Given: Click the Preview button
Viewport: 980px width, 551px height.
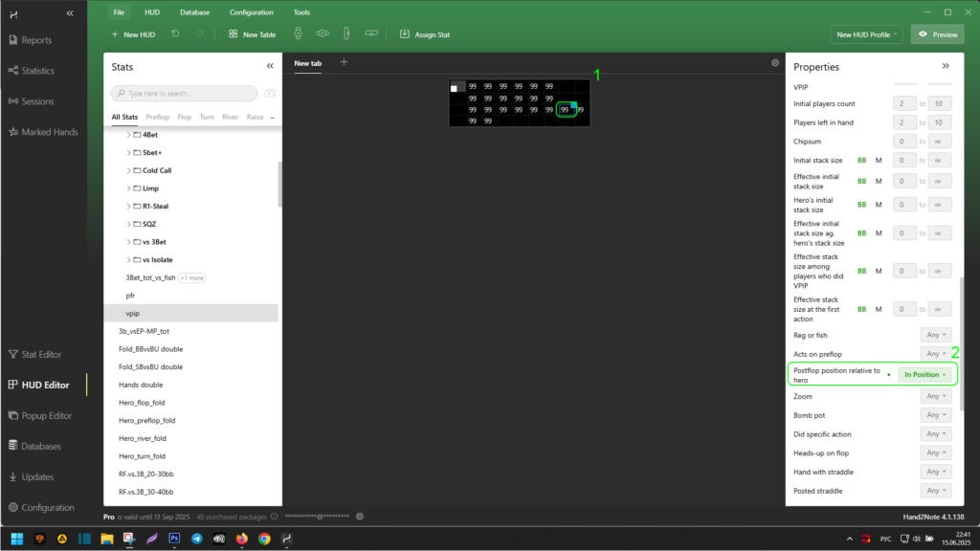Looking at the screenshot, I should pyautogui.click(x=937, y=34).
